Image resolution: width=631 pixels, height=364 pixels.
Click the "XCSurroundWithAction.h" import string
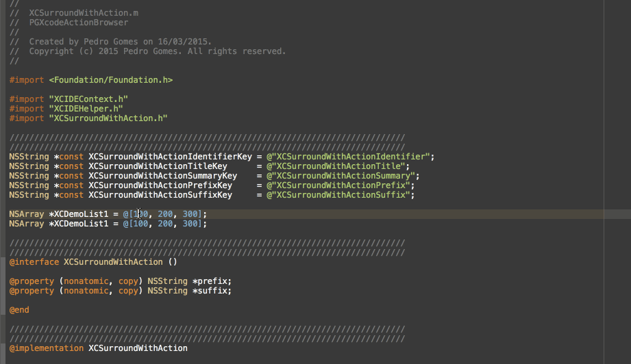[x=108, y=118]
